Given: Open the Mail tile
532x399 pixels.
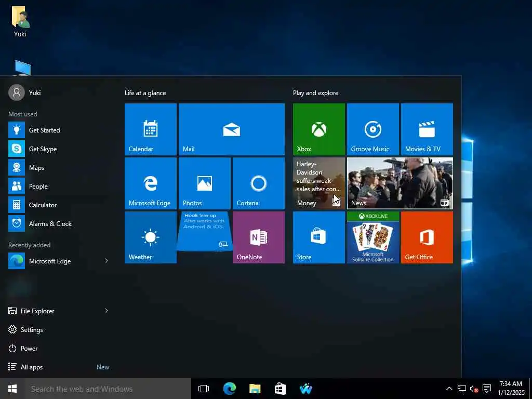Looking at the screenshot, I should [231, 129].
